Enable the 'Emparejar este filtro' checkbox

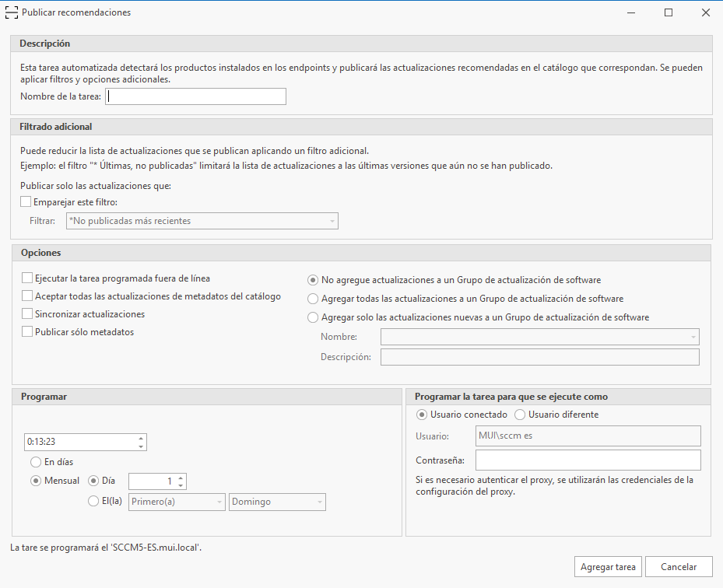click(x=26, y=202)
